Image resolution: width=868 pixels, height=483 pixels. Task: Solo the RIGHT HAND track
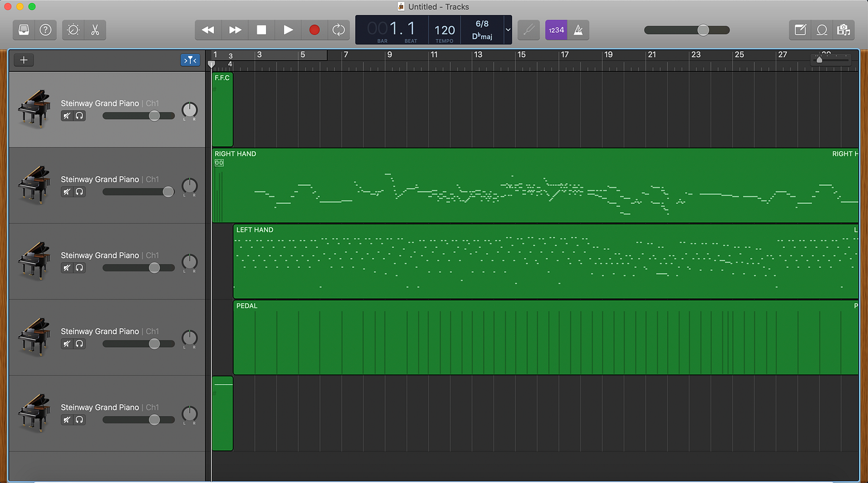(79, 192)
